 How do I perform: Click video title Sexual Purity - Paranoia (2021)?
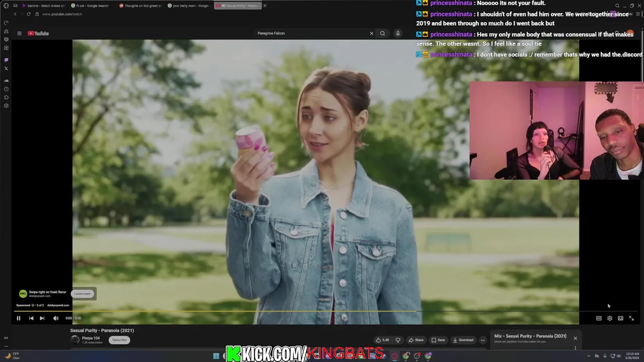pos(102,331)
